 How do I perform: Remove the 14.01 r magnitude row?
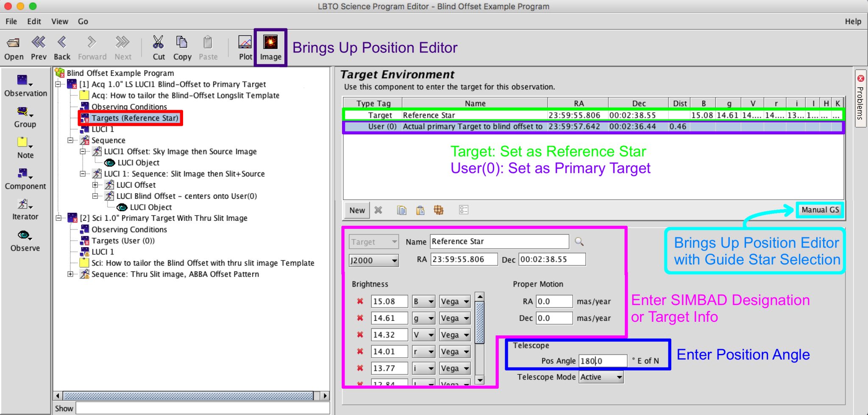pyautogui.click(x=360, y=351)
